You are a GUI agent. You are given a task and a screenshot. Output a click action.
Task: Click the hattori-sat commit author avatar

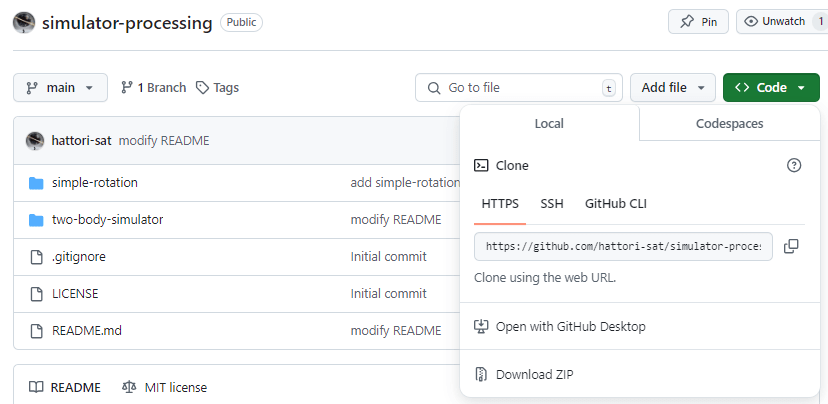(x=35, y=140)
